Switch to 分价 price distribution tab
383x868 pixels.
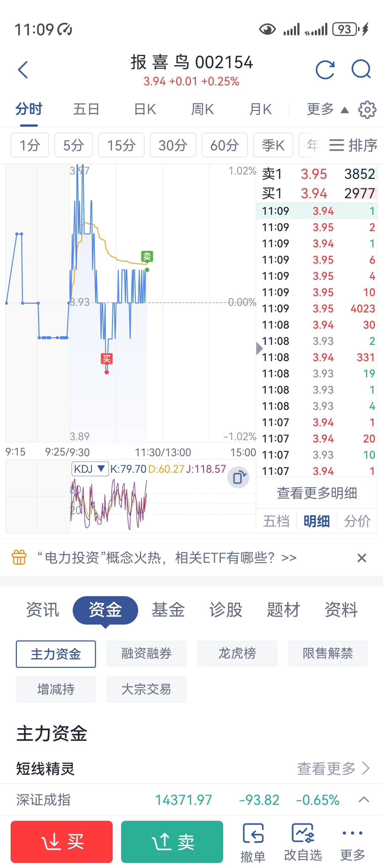(x=357, y=521)
